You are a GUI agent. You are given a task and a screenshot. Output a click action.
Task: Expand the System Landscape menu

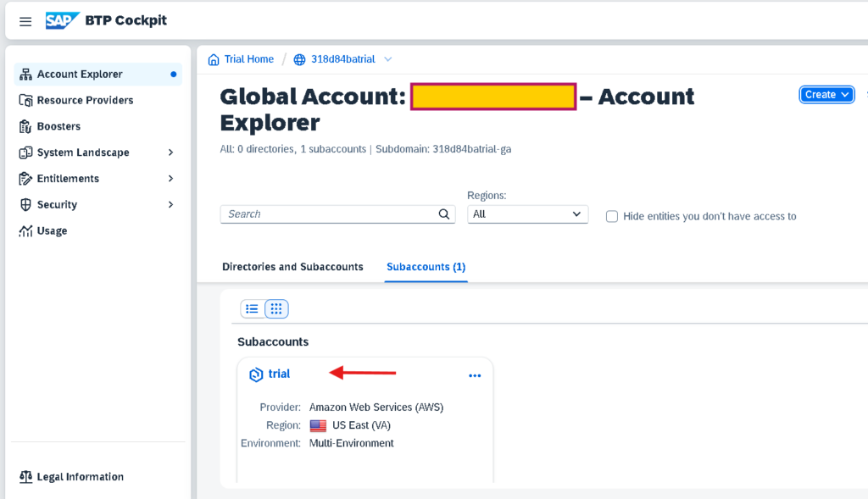click(170, 152)
